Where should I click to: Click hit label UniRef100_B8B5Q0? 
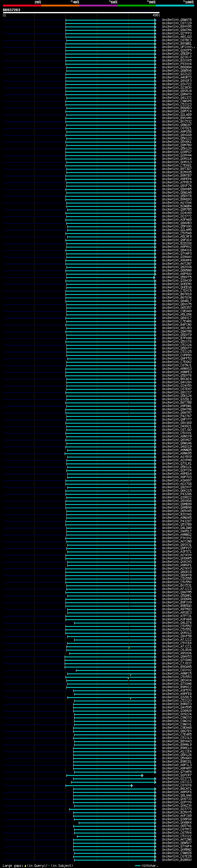[x=177, y=606]
